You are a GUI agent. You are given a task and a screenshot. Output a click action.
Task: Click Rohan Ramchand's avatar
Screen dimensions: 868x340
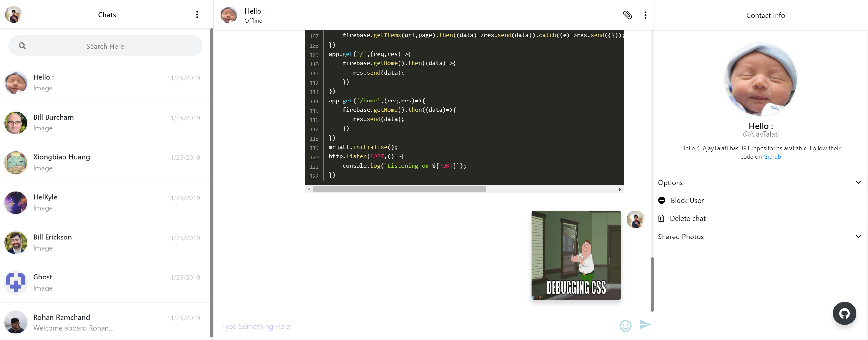point(16,322)
